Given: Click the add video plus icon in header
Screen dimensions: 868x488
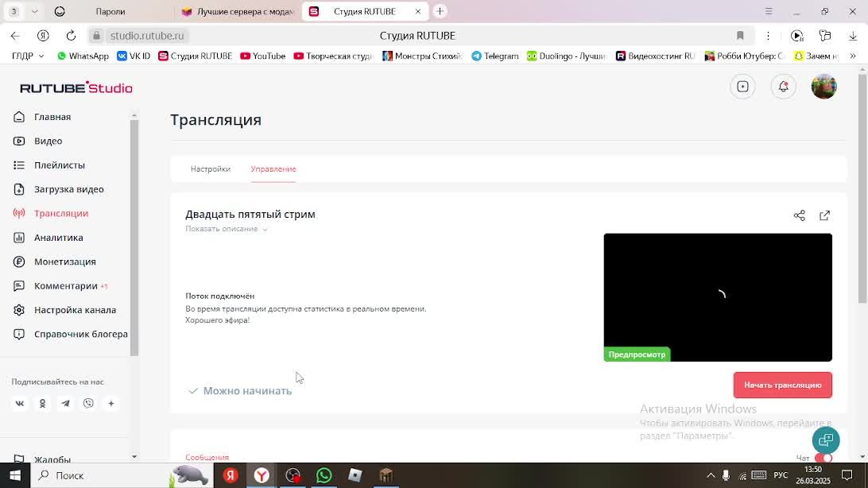Looking at the screenshot, I should click(x=742, y=87).
